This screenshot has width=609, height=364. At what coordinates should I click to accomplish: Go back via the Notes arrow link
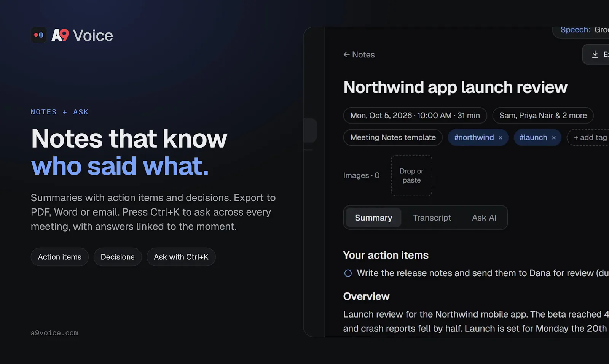point(359,55)
